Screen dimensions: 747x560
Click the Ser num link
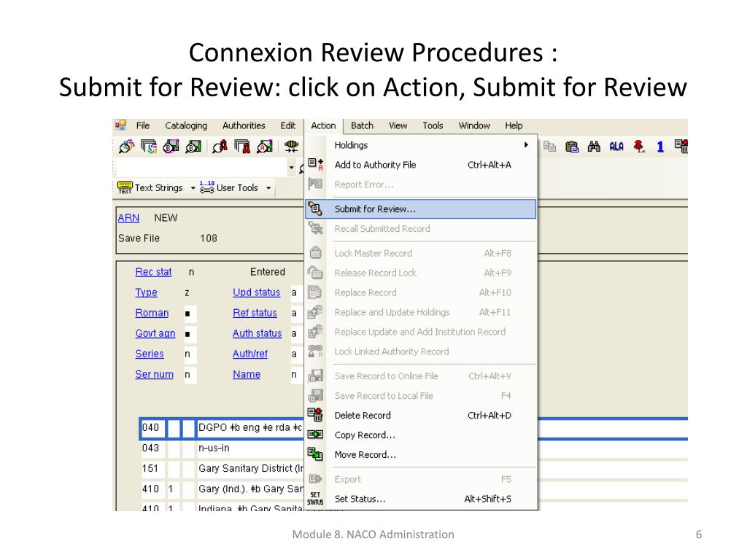point(155,374)
